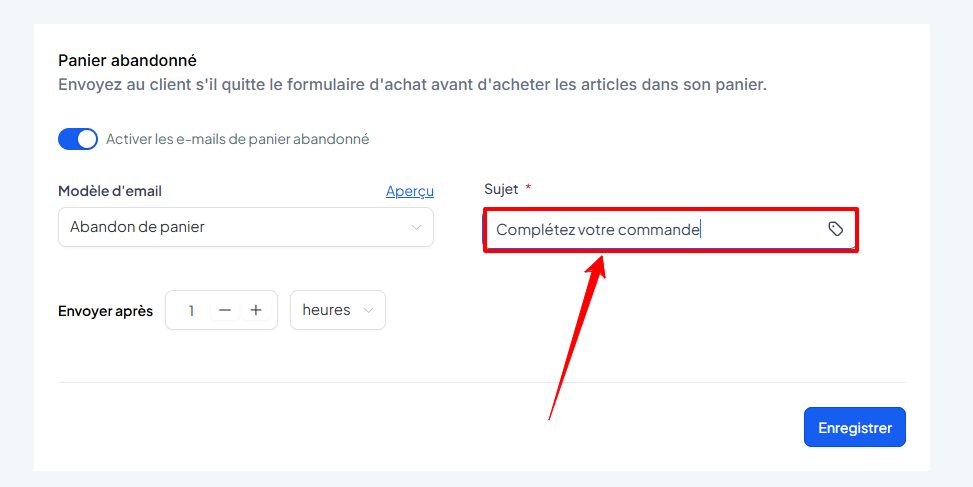973x487 pixels.
Task: Open the Aperçu preview link
Action: pos(410,191)
